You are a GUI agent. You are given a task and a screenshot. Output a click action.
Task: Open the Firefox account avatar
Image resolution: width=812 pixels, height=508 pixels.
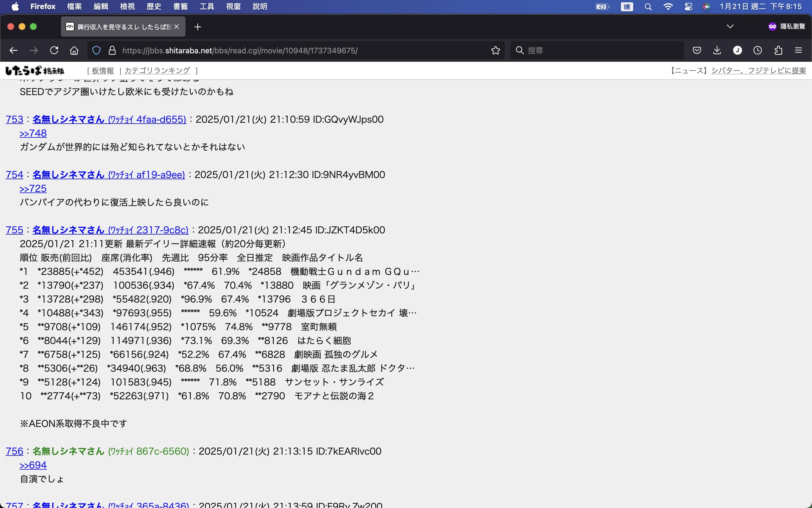(738, 51)
